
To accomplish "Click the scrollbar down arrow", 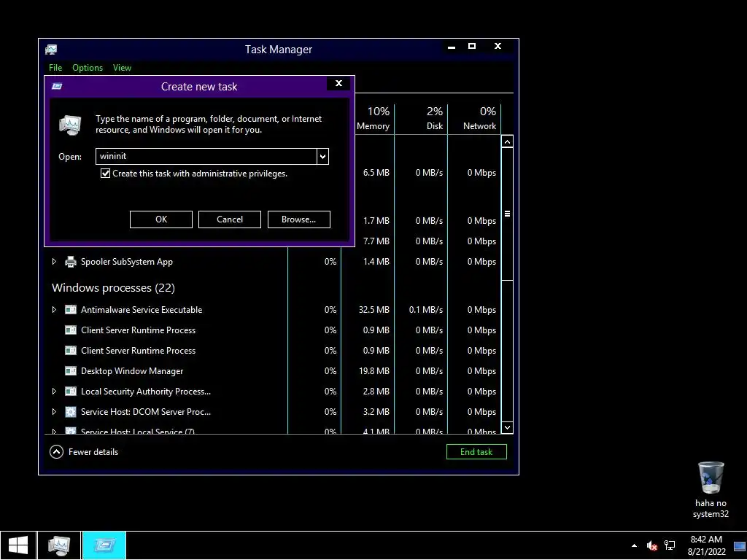I will point(508,427).
